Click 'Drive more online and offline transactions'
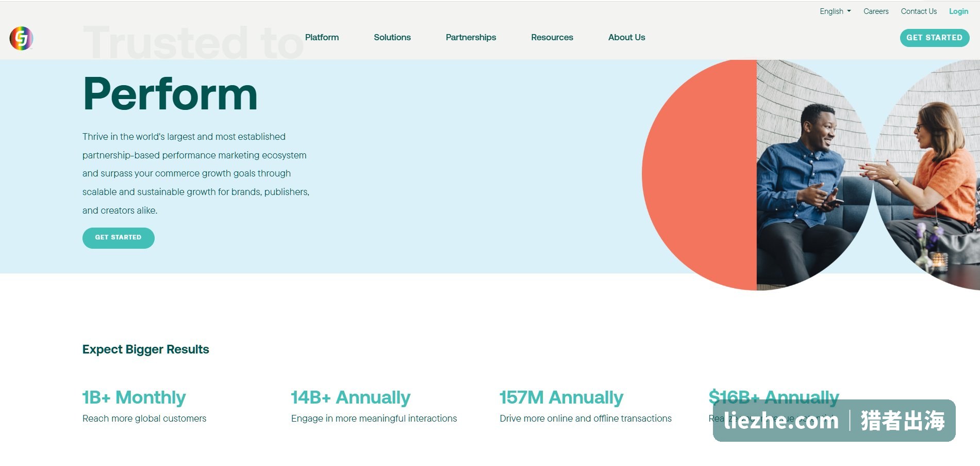Viewport: 980px width, 466px height. [586, 419]
